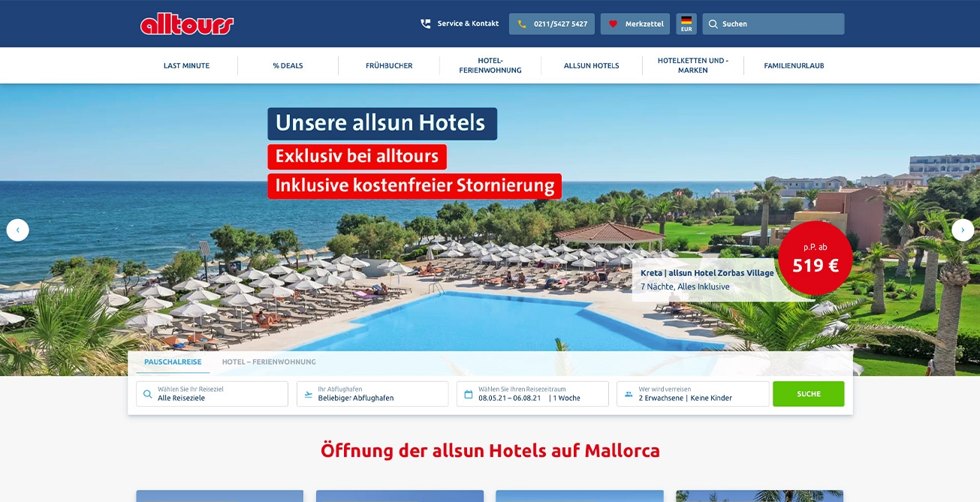The width and height of the screenshot is (980, 502).
Task: Open the Reisezeitraum date range selector
Action: (x=532, y=394)
